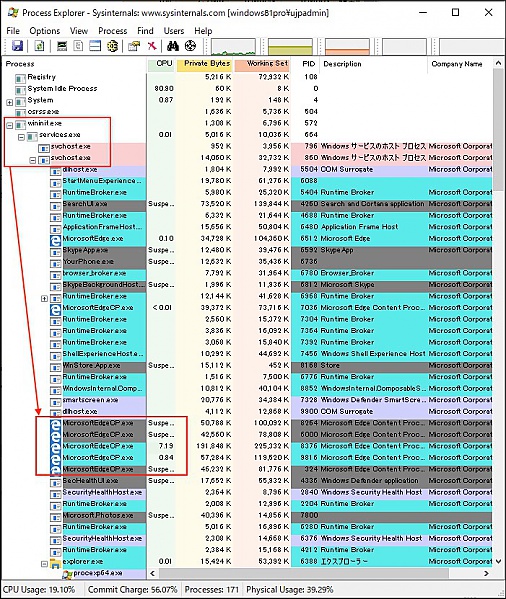The image size is (506, 599).
Task: Click the icon beside Registry process
Action: click(x=20, y=79)
